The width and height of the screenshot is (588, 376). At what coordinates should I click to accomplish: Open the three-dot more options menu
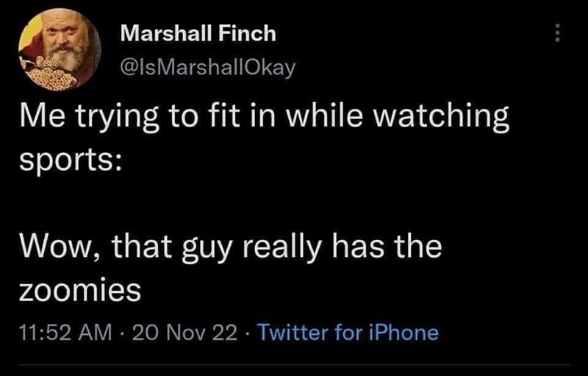point(556,34)
